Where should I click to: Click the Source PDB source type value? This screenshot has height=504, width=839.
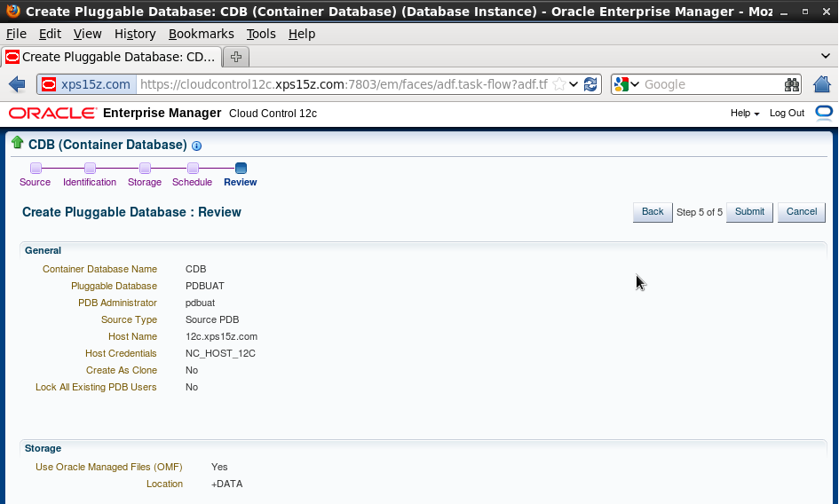212,319
